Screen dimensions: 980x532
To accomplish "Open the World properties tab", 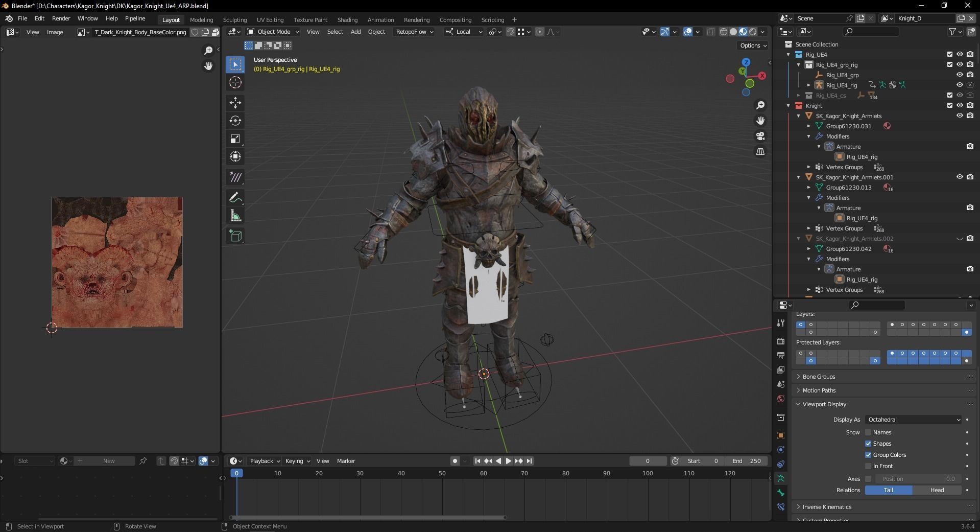I will (781, 399).
